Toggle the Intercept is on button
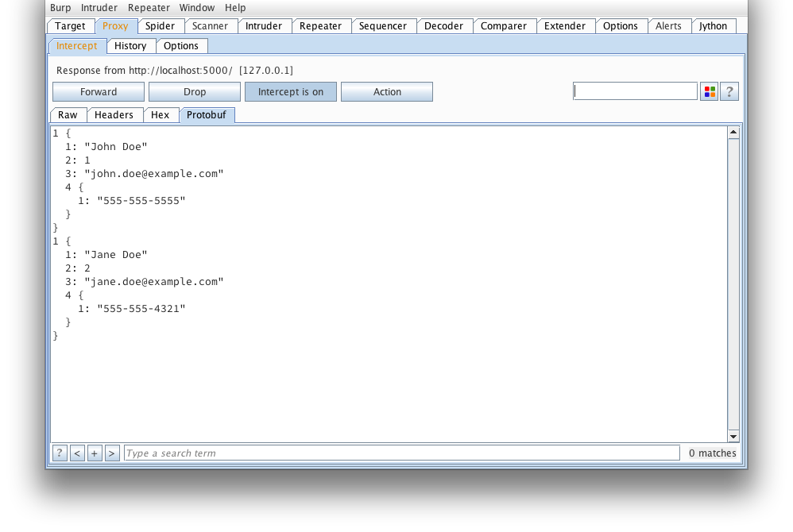This screenshot has width=793, height=532. coord(291,92)
